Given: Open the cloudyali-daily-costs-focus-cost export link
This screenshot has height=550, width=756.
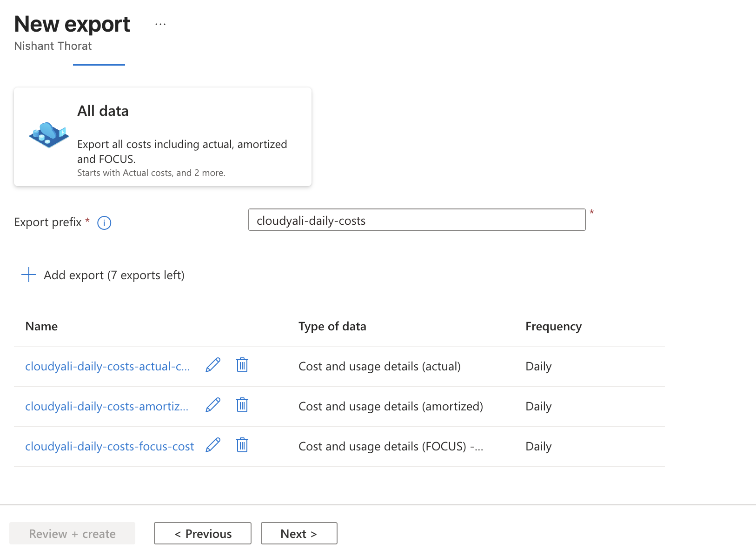Looking at the screenshot, I should 110,446.
